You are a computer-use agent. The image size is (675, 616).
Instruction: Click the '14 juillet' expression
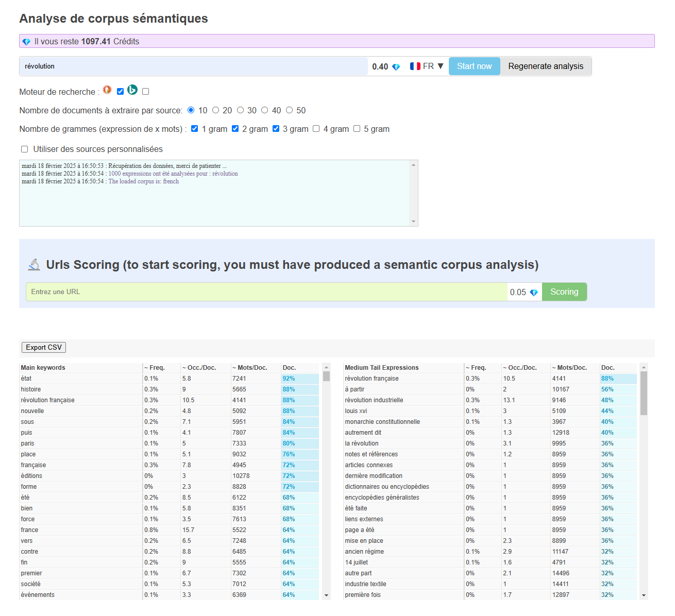pyautogui.click(x=356, y=562)
